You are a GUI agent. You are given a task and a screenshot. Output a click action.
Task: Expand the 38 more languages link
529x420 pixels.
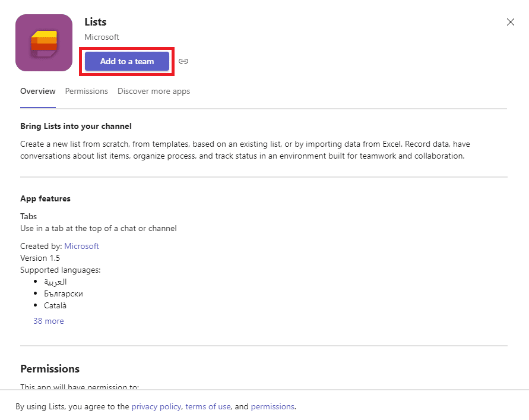(x=49, y=321)
